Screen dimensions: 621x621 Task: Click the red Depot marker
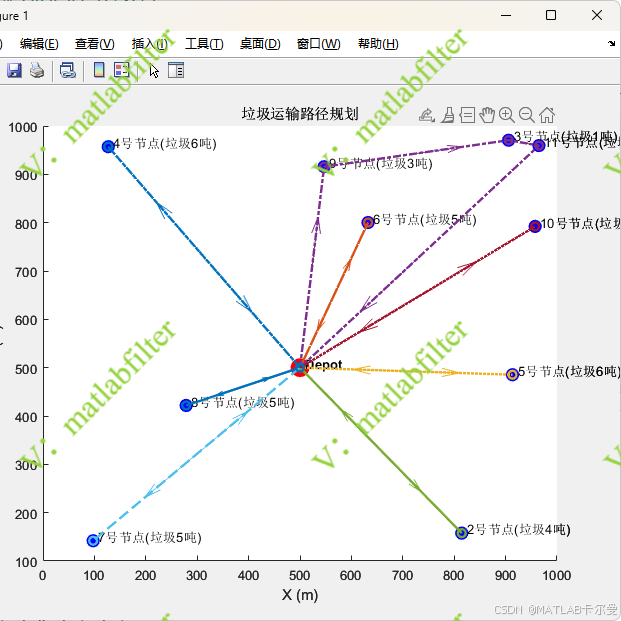click(300, 368)
